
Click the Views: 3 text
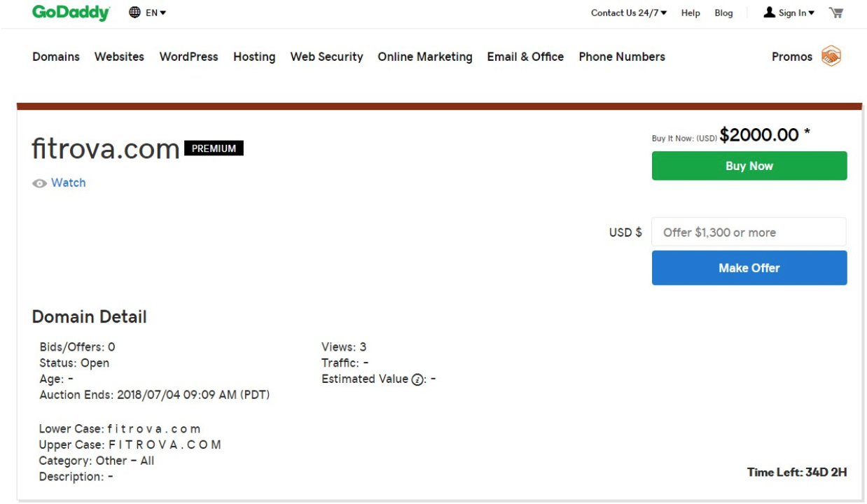344,347
